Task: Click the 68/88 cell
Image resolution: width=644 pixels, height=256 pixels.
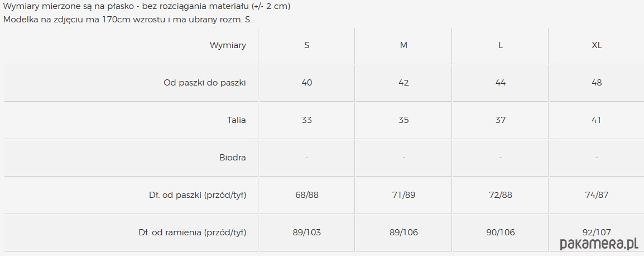Action: coord(307,195)
